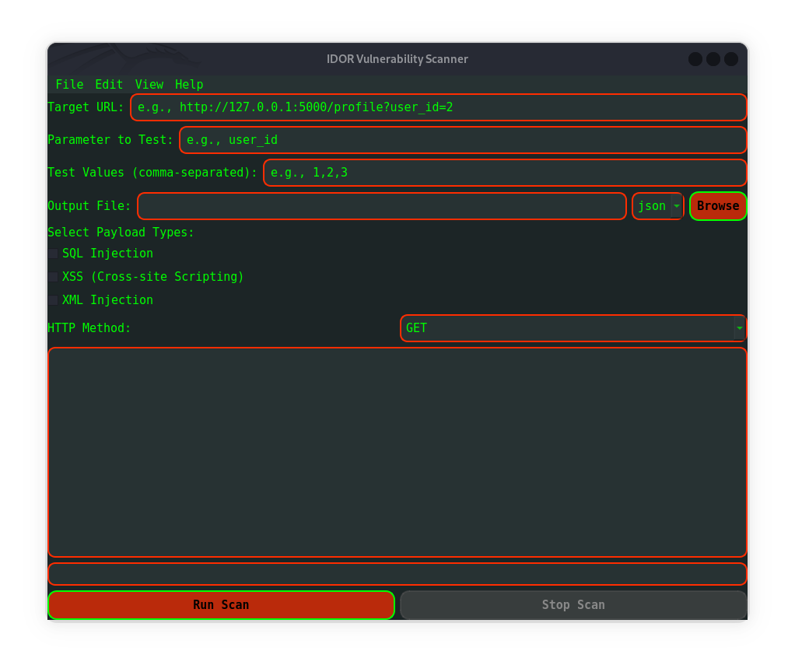Click the Stop Scan button
The image size is (795, 672).
[573, 604]
